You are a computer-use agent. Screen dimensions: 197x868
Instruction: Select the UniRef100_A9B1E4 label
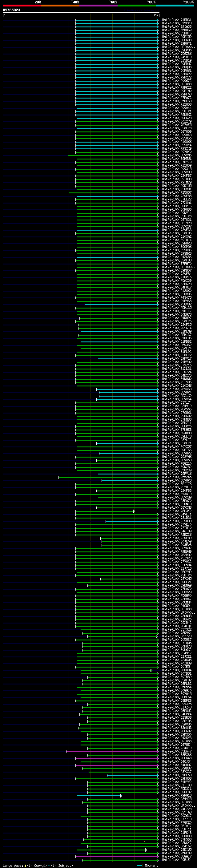[x=176, y=860]
